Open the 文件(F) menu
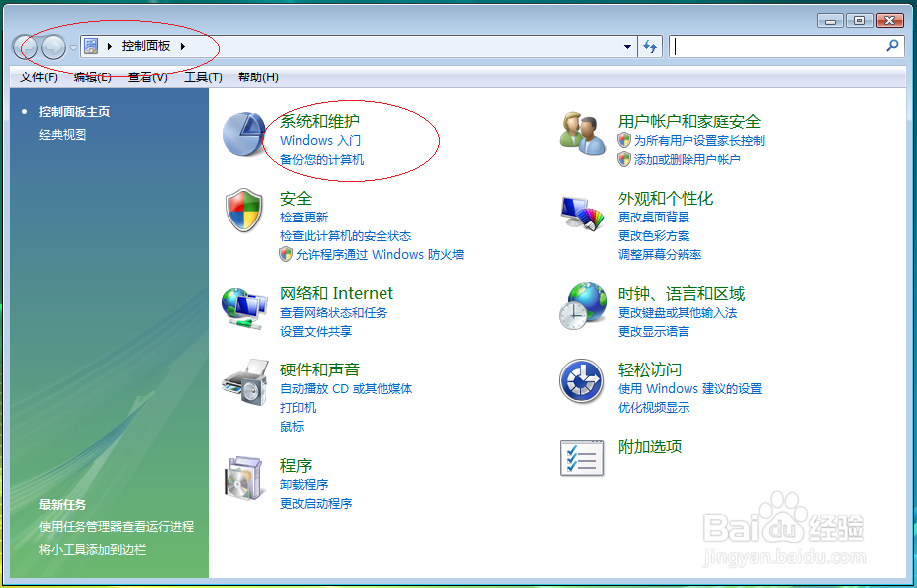This screenshot has height=588, width=917. point(39,77)
